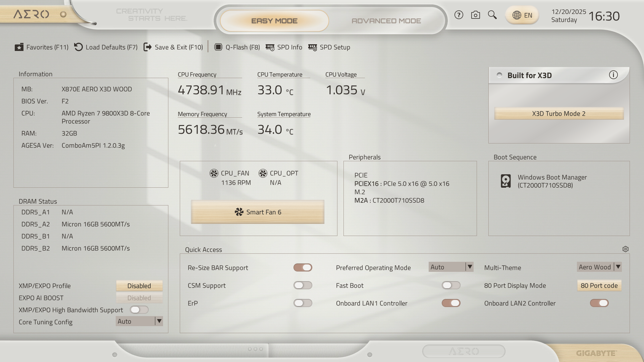
Task: Enable XMP/EXPO High Bandwidth Support
Action: coord(139,310)
